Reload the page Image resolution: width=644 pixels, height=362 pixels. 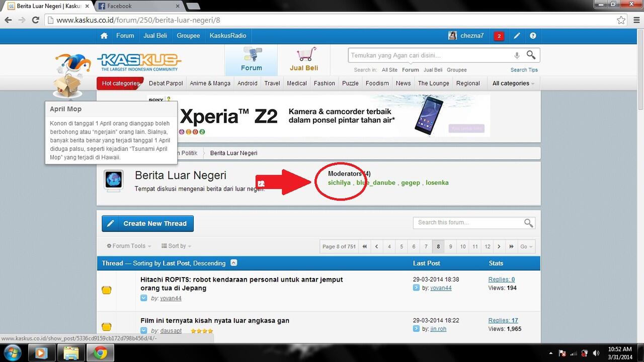(35, 21)
